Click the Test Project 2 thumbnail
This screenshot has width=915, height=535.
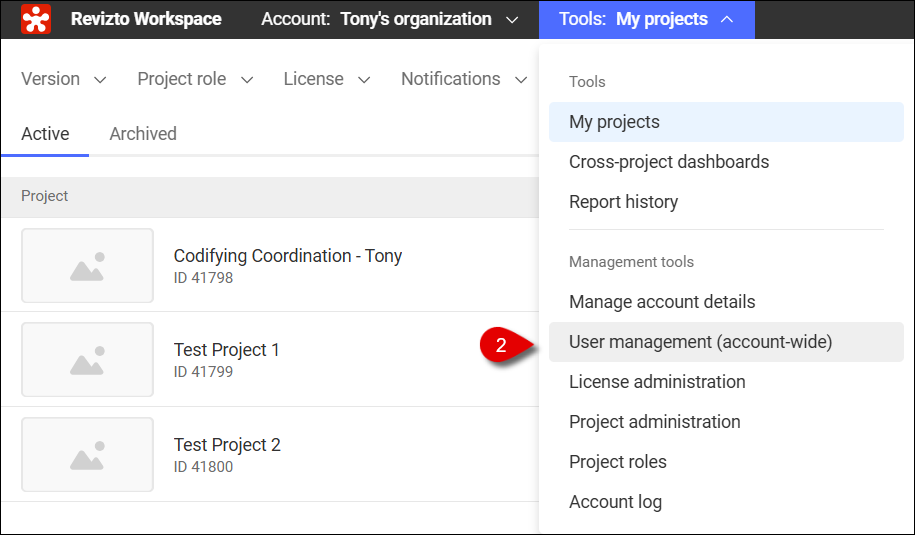[x=88, y=454]
